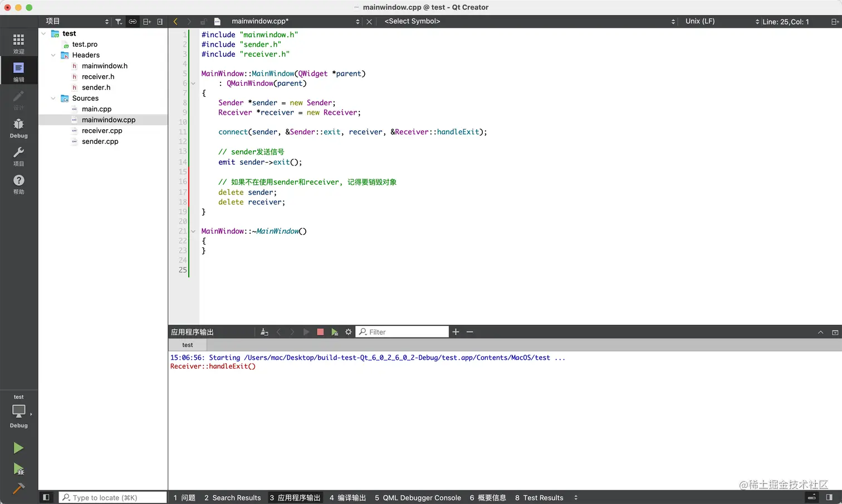Open receiver.h header file
Viewport: 842px width, 504px height.
(x=98, y=77)
